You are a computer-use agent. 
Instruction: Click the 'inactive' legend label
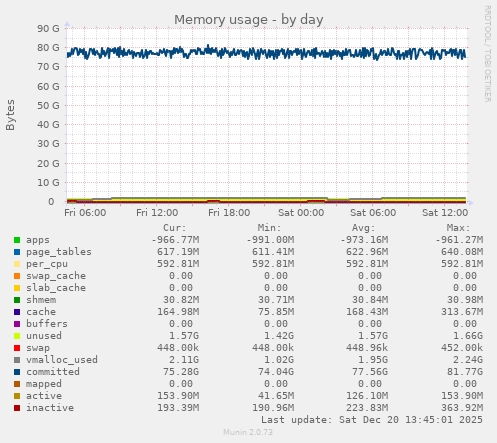pos(50,408)
